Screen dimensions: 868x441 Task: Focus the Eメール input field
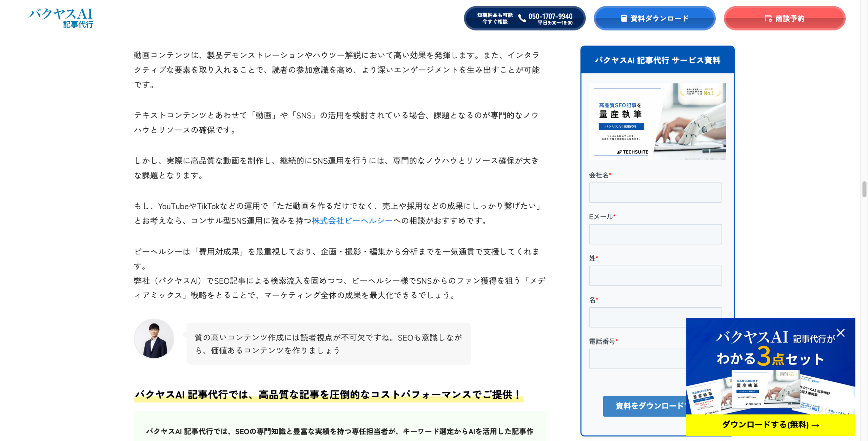pos(655,234)
